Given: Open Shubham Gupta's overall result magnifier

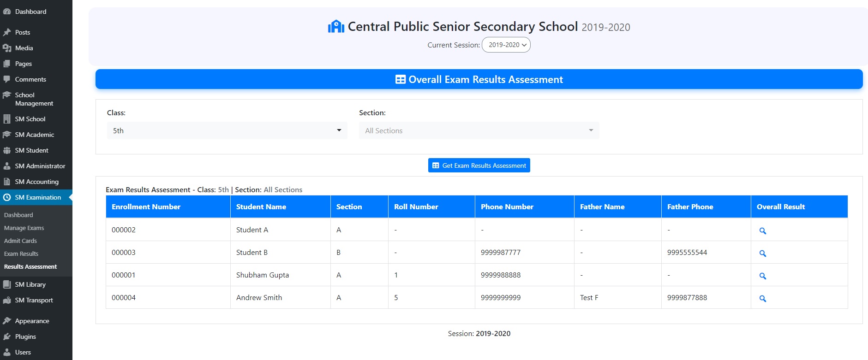Looking at the screenshot, I should pos(763,276).
